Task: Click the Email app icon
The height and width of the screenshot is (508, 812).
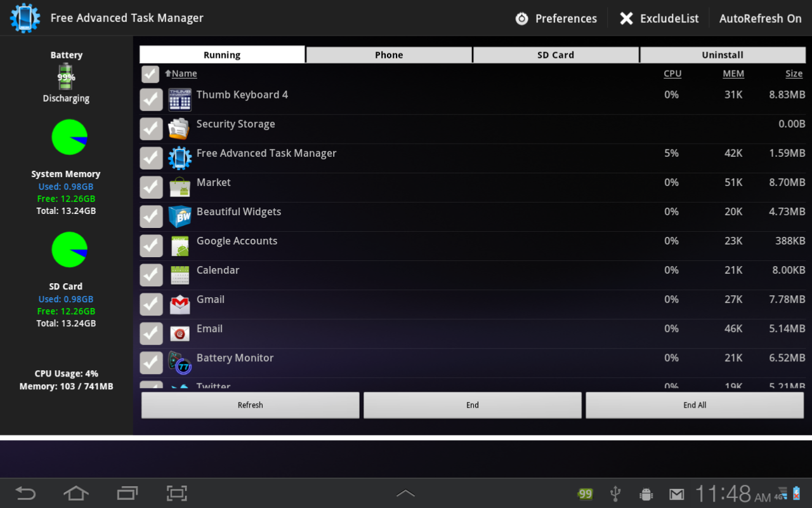Action: click(180, 333)
